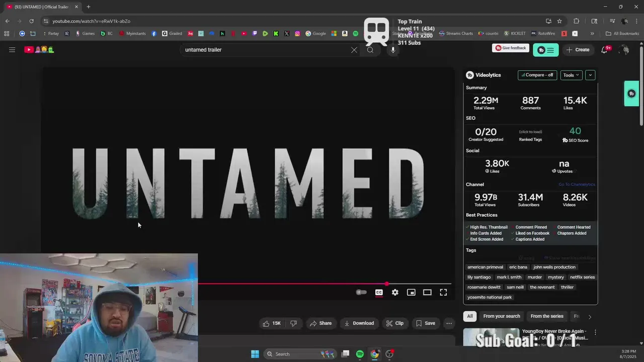Click the 'the revenant' tag
The image size is (644, 362).
(542, 287)
